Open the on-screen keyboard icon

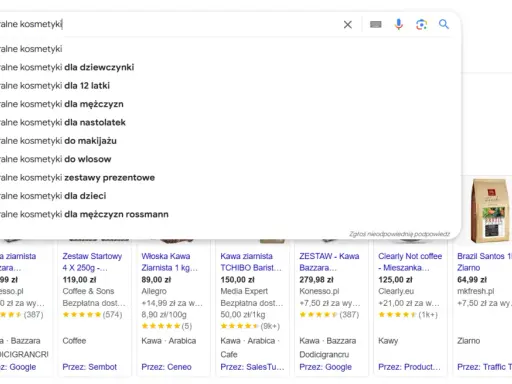click(376, 24)
